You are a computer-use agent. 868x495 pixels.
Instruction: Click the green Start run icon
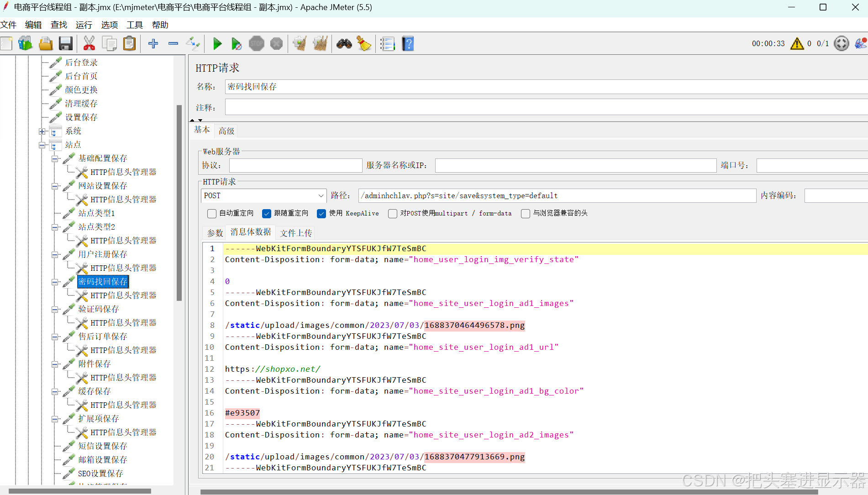217,44
